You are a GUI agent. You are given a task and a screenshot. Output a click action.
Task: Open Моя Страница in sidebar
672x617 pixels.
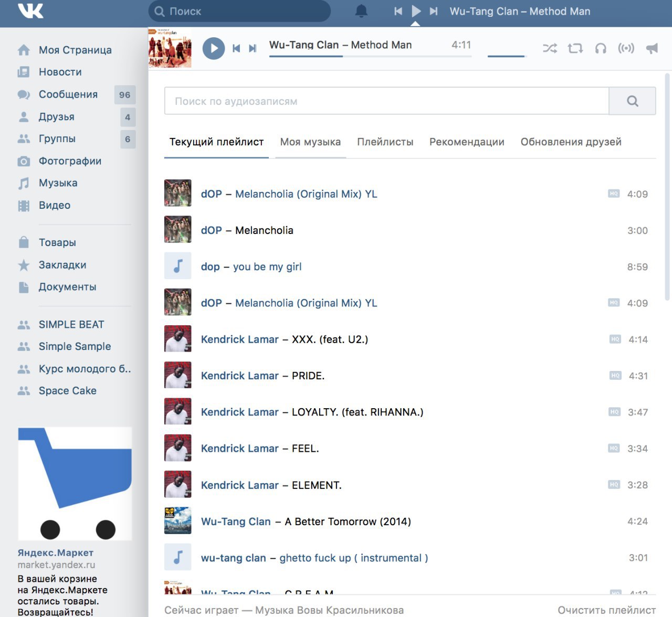pyautogui.click(x=74, y=50)
